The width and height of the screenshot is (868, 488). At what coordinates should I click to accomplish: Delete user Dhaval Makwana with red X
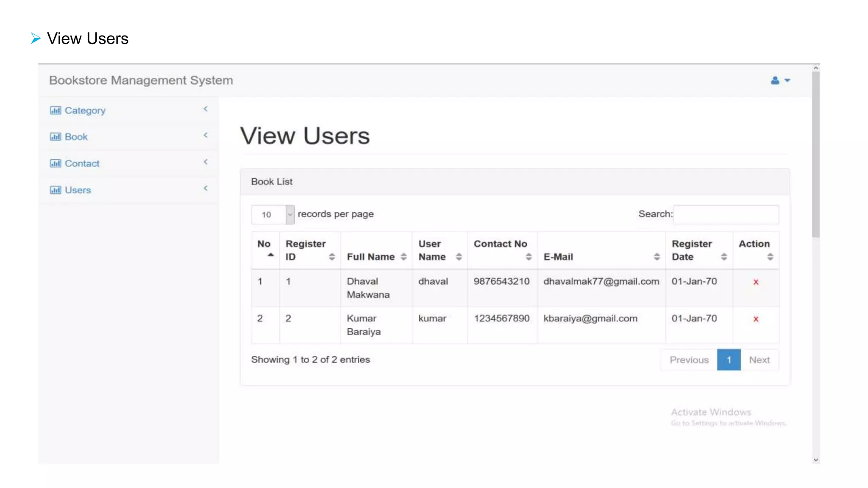tap(756, 282)
